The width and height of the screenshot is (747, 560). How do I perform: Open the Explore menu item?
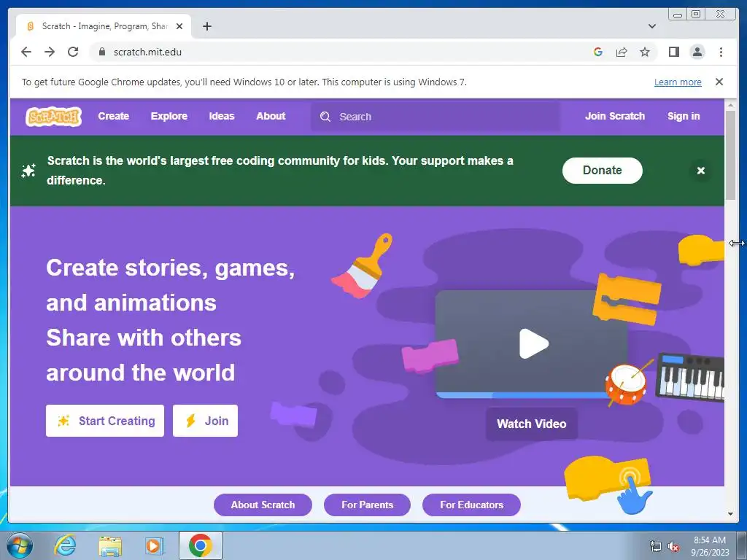tap(169, 116)
